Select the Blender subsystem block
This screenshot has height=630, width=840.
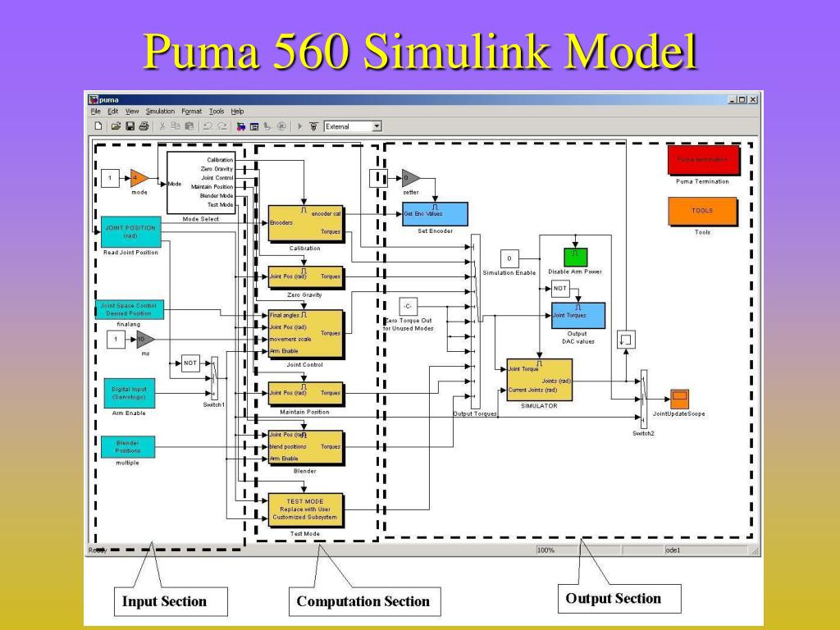coord(305,447)
